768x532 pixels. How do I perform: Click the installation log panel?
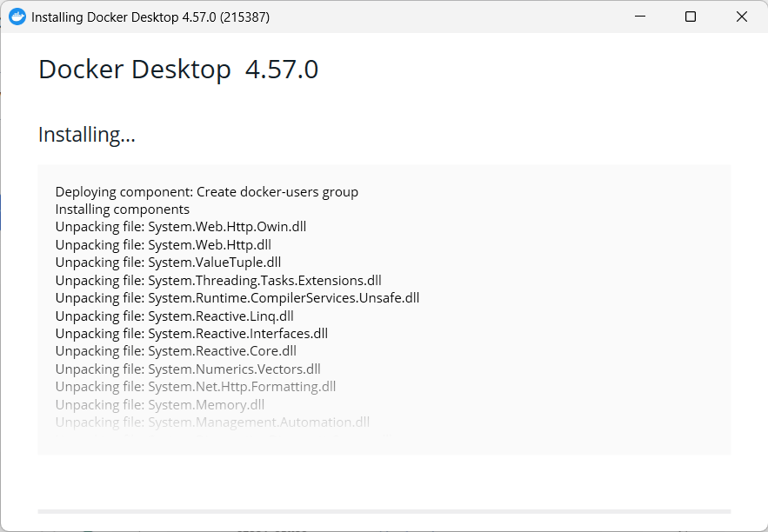pos(384,309)
